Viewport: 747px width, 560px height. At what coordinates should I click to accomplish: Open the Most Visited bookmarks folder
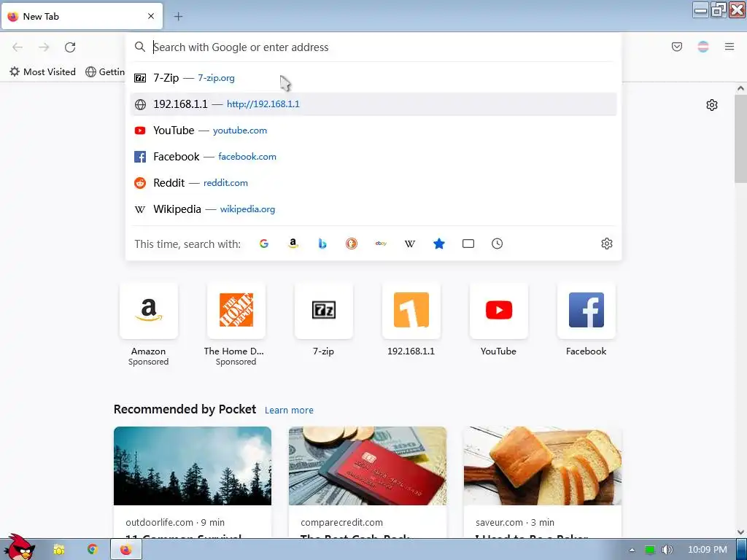43,72
